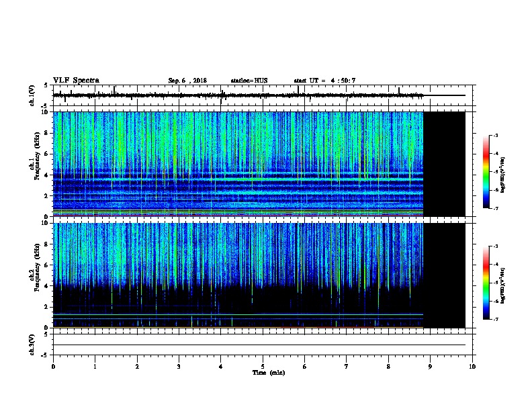The width and height of the screenshot is (532, 411).
Task: Click the ch.1 spectrogram color bar
Action: coord(486,172)
